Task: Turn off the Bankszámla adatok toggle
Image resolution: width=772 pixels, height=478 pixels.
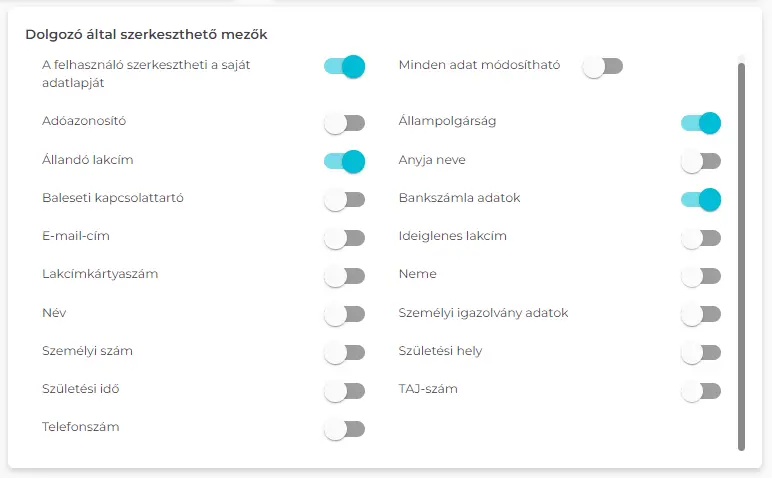Action: [x=700, y=200]
